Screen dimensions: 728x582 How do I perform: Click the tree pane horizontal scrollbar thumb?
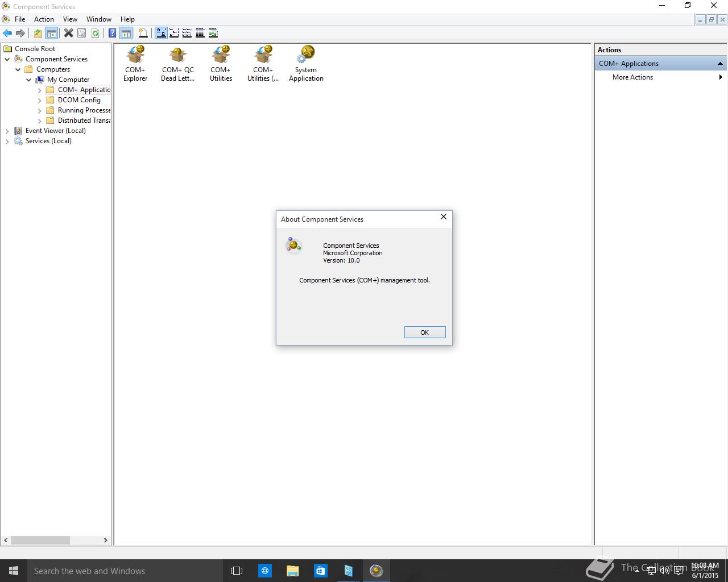[x=40, y=540]
